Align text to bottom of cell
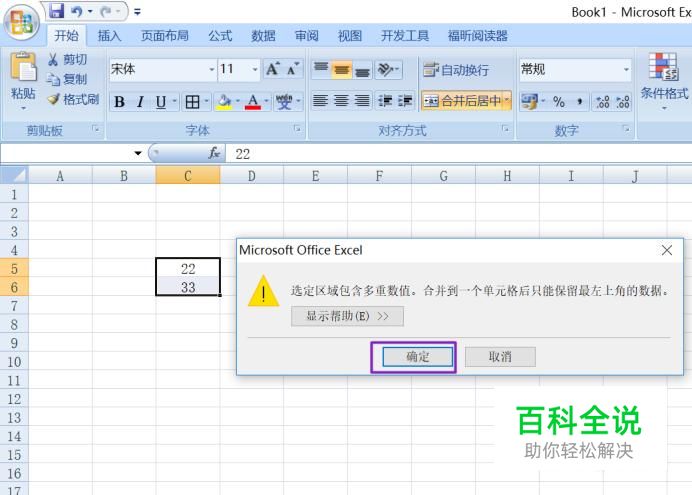 coord(362,69)
